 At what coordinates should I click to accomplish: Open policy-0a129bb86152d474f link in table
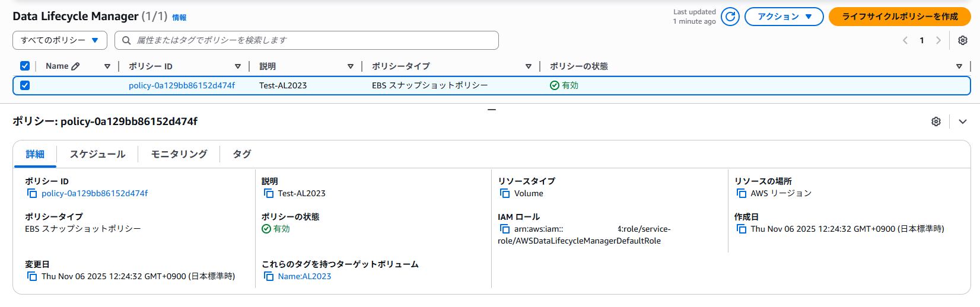click(x=182, y=85)
